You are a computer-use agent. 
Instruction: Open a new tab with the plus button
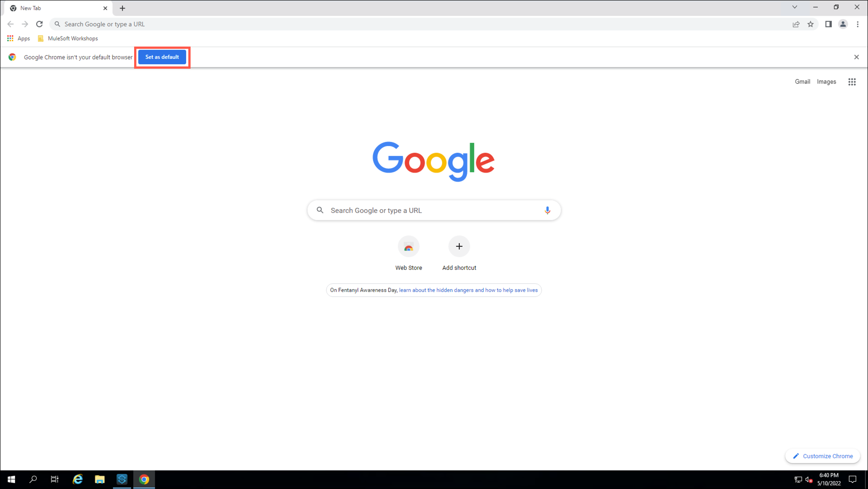pyautogui.click(x=122, y=8)
